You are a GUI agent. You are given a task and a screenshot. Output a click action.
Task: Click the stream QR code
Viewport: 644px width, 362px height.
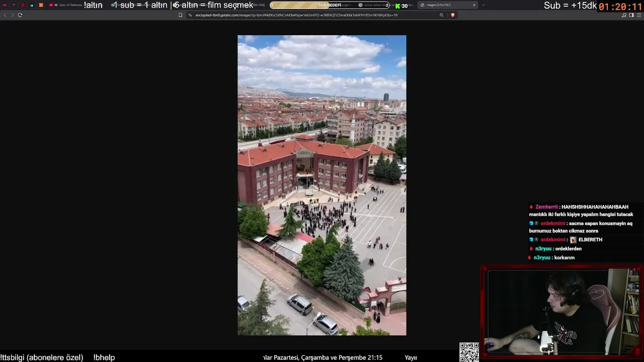coord(469,352)
